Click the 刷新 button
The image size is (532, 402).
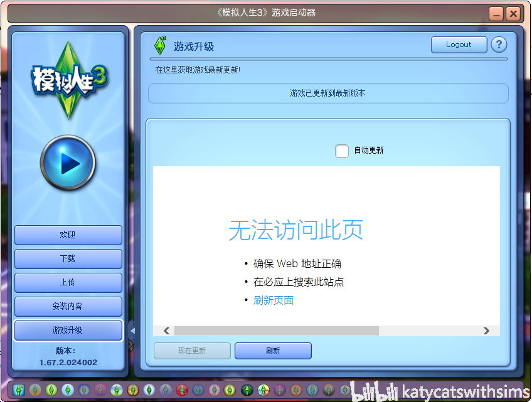[x=273, y=351]
